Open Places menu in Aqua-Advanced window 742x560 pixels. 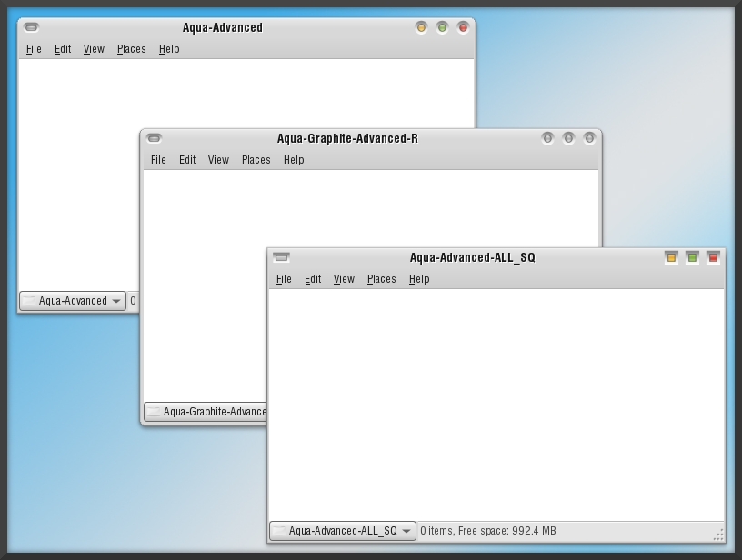[x=132, y=49]
